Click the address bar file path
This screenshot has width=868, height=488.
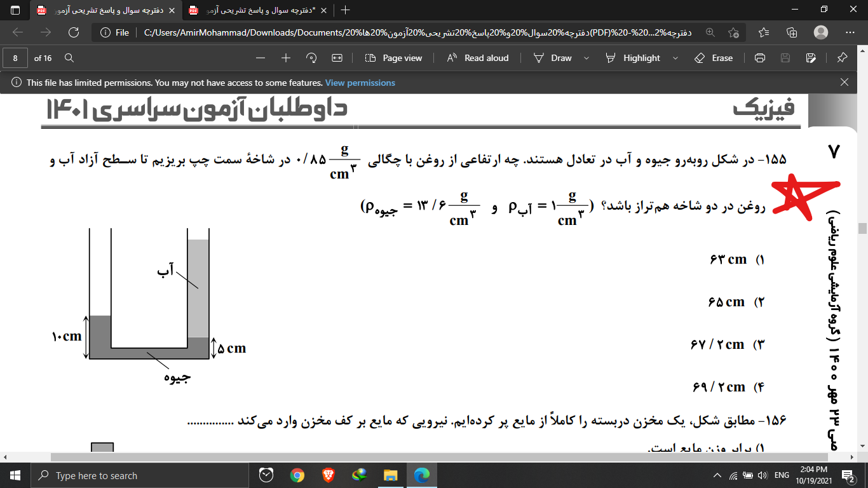point(417,32)
